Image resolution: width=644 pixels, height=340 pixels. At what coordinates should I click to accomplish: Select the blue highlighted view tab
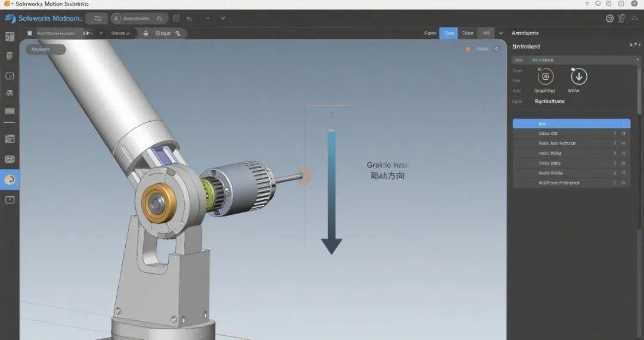[x=448, y=33]
